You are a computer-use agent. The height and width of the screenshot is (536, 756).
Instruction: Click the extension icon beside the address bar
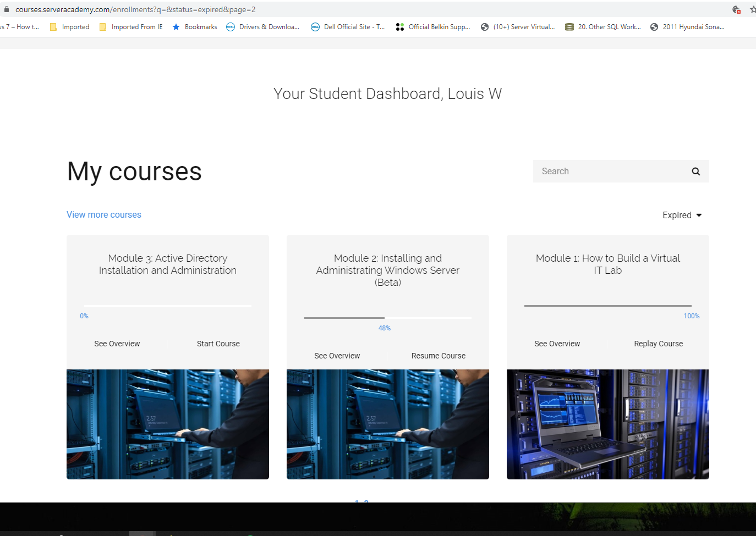(736, 9)
